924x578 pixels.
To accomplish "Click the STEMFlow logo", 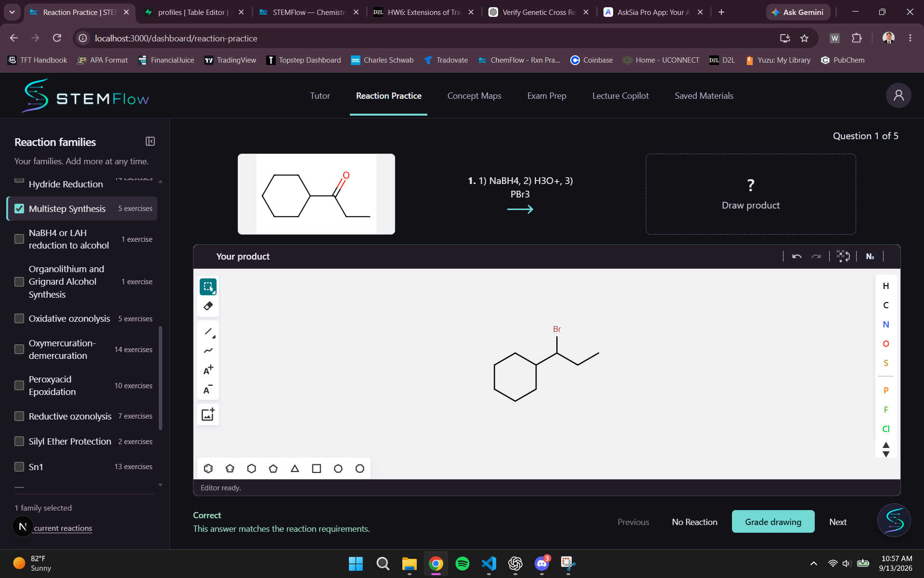I will tap(86, 96).
